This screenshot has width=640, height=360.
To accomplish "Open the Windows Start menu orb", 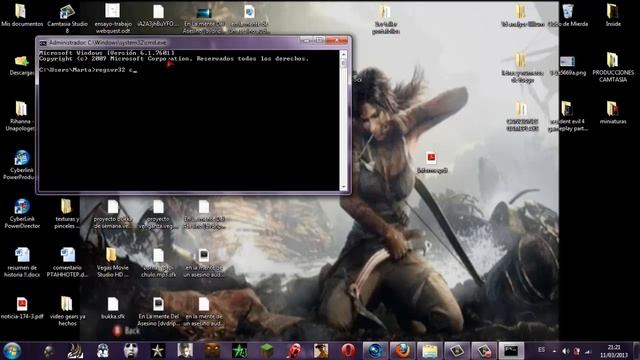I will [12, 351].
